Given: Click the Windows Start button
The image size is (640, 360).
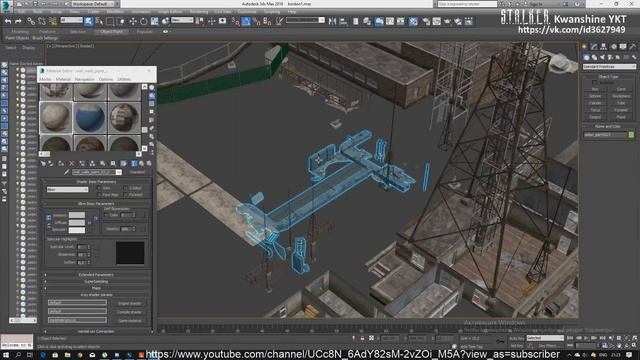Looking at the screenshot, I should coord(6,355).
